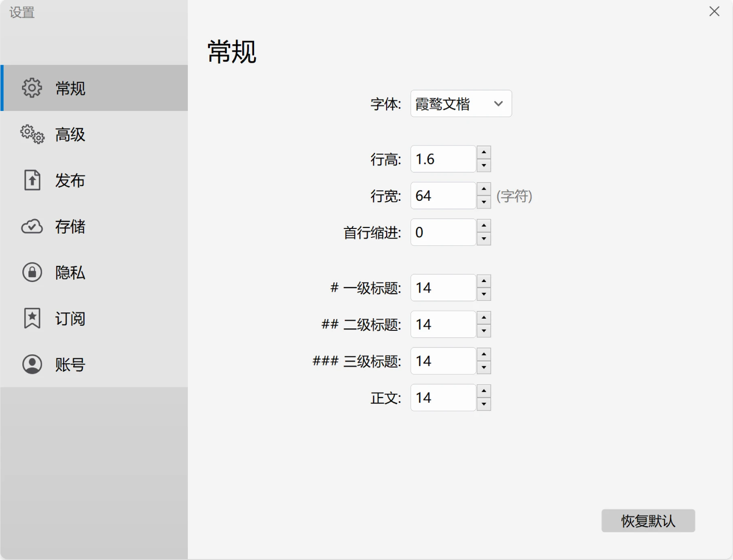Click the 正文 font size field
The width and height of the screenshot is (733, 560).
point(443,397)
